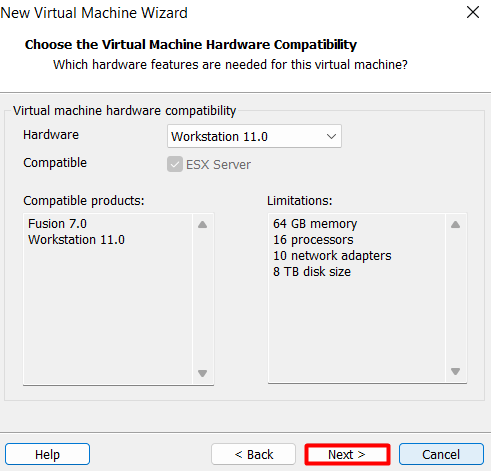Screen dimensions: 491x471
Task: Open Help for this wizard
Action: click(x=47, y=454)
